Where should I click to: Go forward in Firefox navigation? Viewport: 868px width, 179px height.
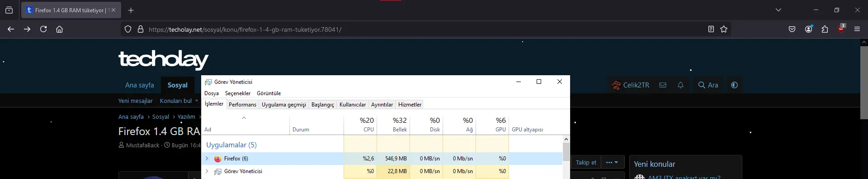coord(27,29)
